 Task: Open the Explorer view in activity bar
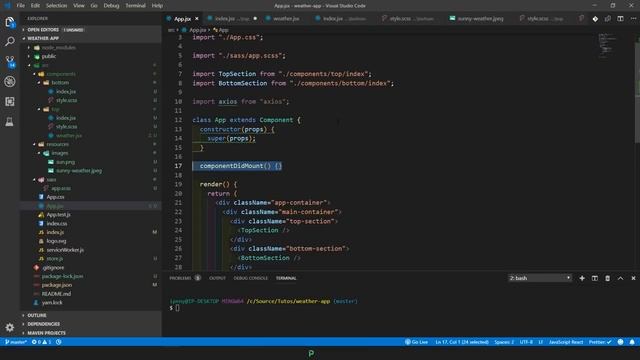click(x=10, y=22)
